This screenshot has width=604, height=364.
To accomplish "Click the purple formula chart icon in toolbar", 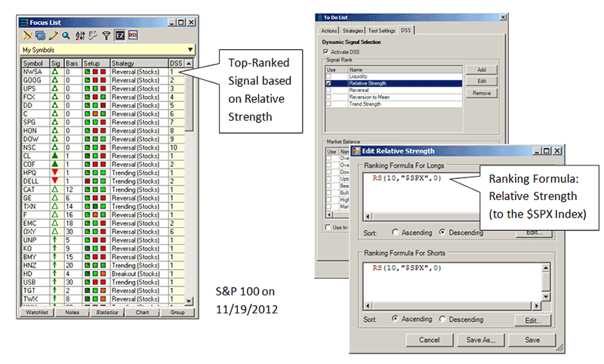I will tap(93, 35).
